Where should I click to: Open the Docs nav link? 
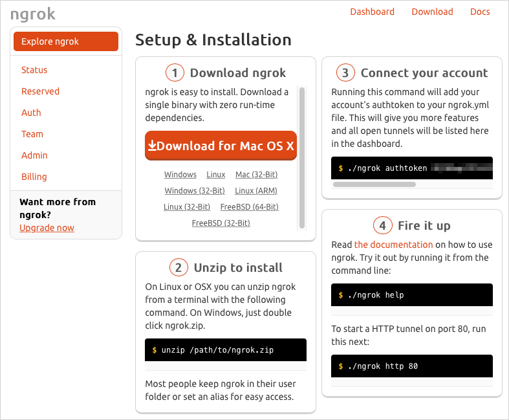click(x=480, y=12)
